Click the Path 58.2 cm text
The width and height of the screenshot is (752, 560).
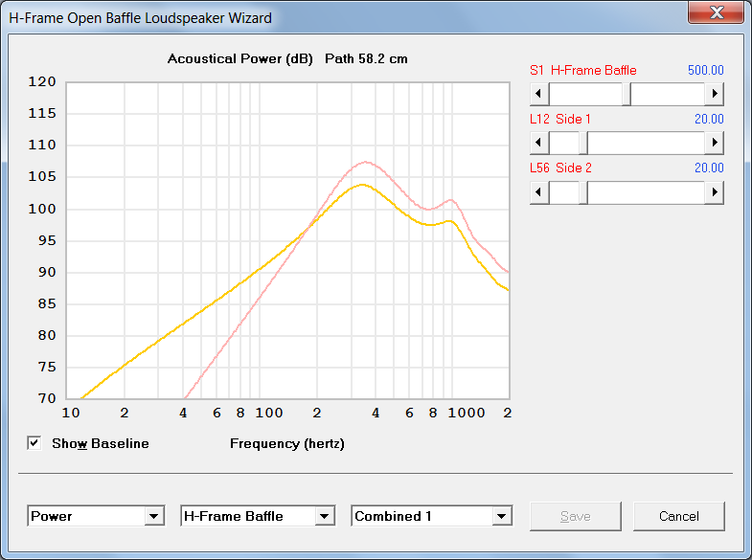[x=366, y=59]
